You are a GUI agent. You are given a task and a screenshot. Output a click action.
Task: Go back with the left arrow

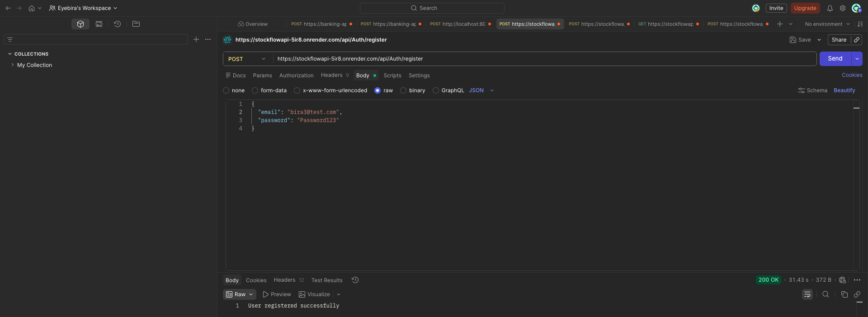click(x=8, y=8)
